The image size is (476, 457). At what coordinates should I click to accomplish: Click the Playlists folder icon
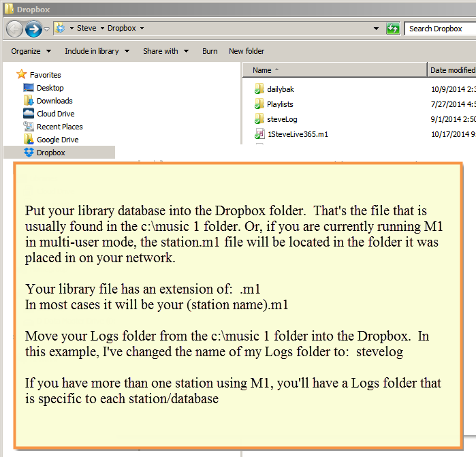click(x=259, y=104)
